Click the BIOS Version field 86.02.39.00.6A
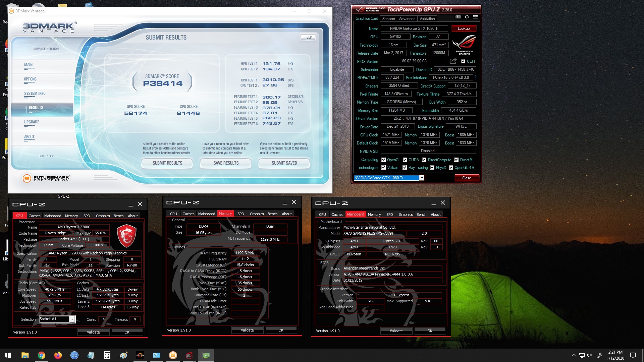This screenshot has width=644, height=362. pos(414,61)
